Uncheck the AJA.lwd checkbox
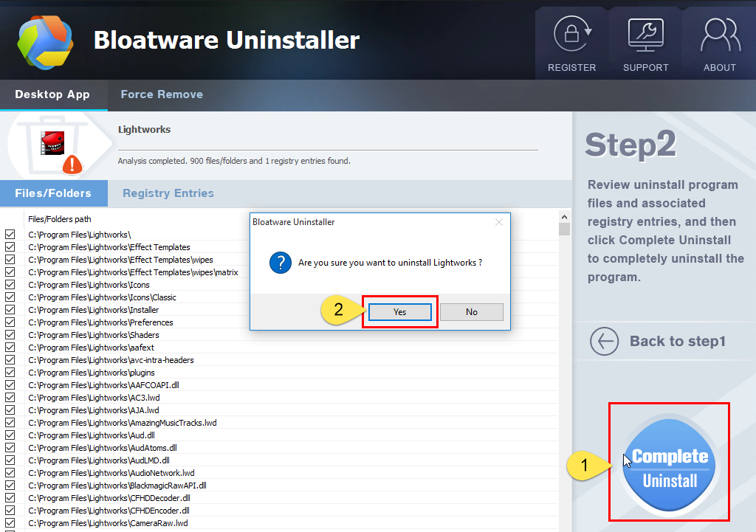This screenshot has height=532, width=756. tap(10, 410)
